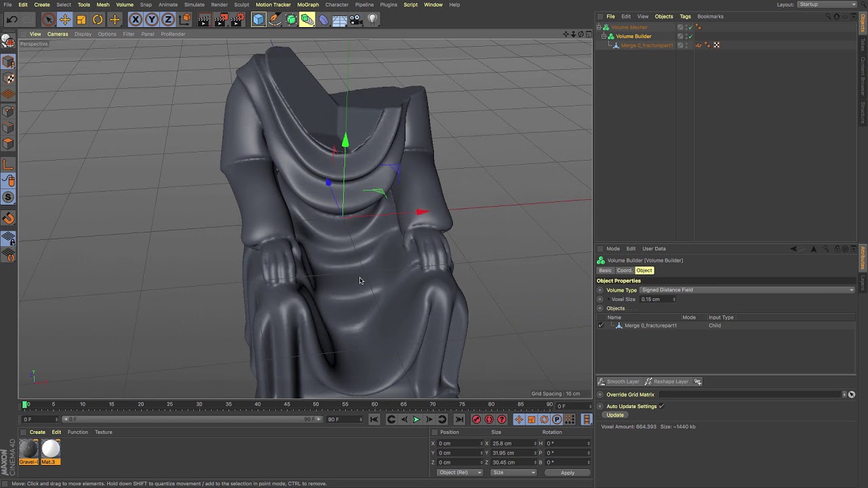The image size is (868, 488).
Task: Open the Object (Rel) coordinate dropdown
Action: point(459,472)
